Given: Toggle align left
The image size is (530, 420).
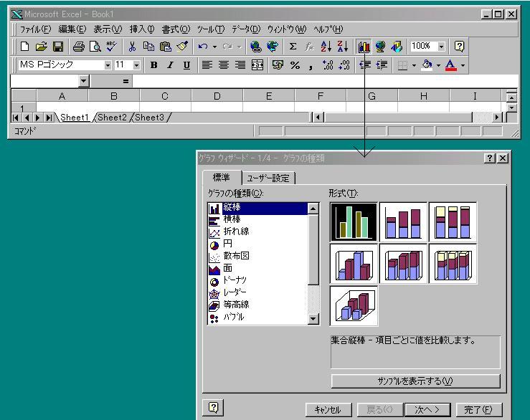Looking at the screenshot, I should click(x=207, y=65).
